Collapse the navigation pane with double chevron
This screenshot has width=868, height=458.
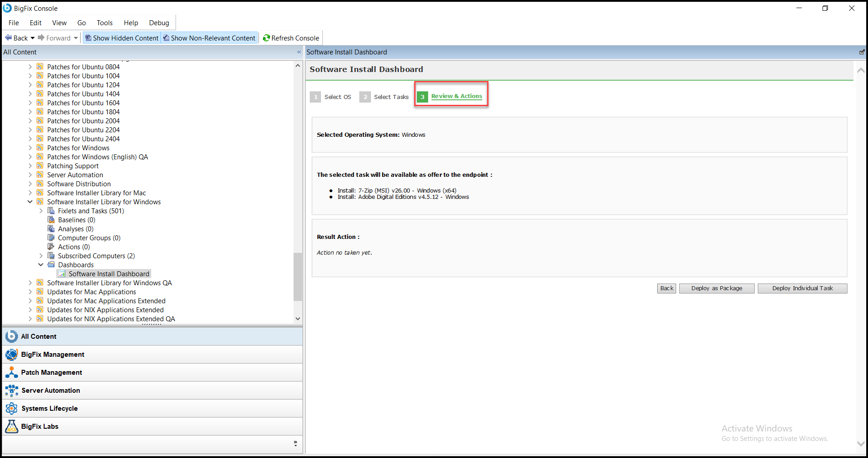tap(299, 52)
